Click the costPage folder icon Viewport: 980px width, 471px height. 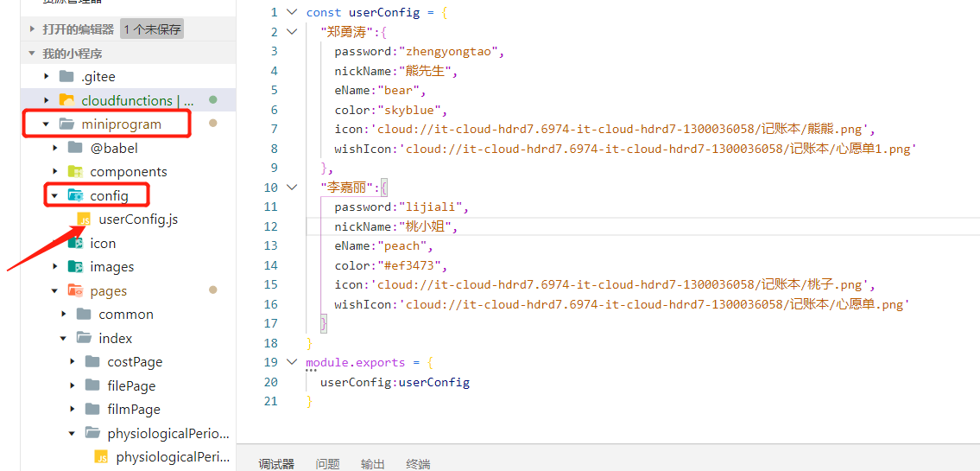[x=92, y=361]
